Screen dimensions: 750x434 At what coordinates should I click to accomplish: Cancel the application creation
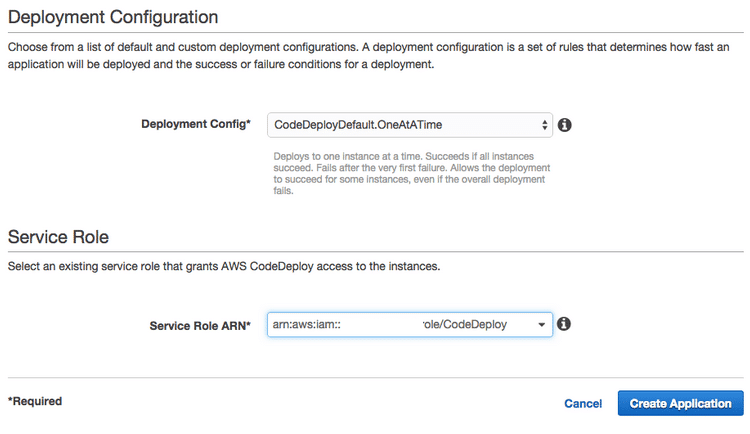(583, 403)
